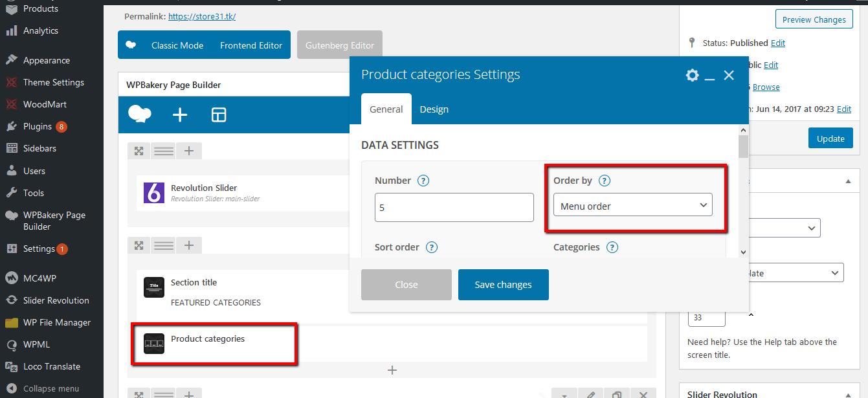Change the first row's column layout

[x=164, y=151]
